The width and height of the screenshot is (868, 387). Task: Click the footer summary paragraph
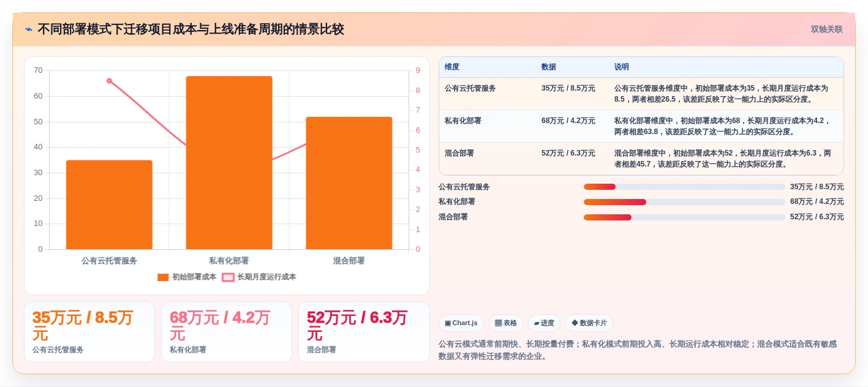(638, 350)
